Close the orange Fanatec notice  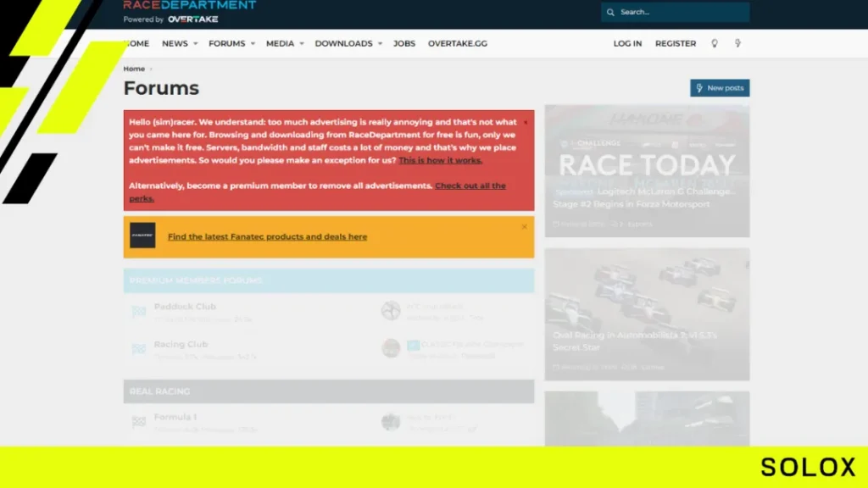pos(524,227)
